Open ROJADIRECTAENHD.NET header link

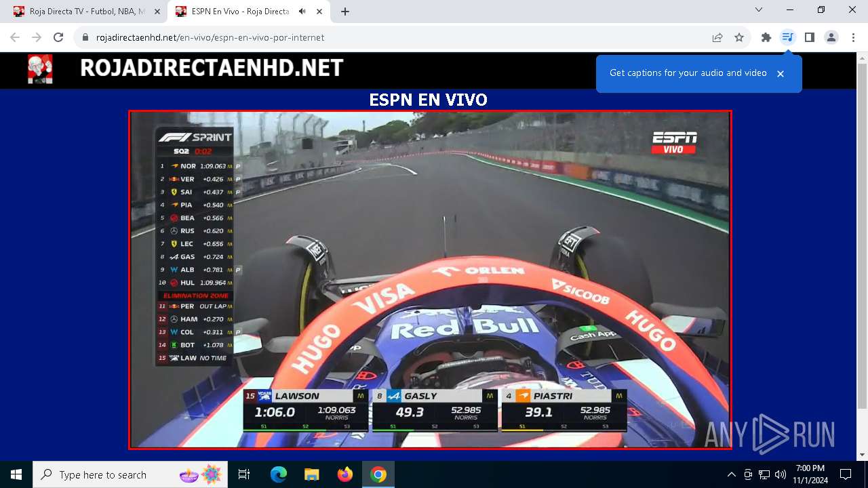(x=212, y=68)
